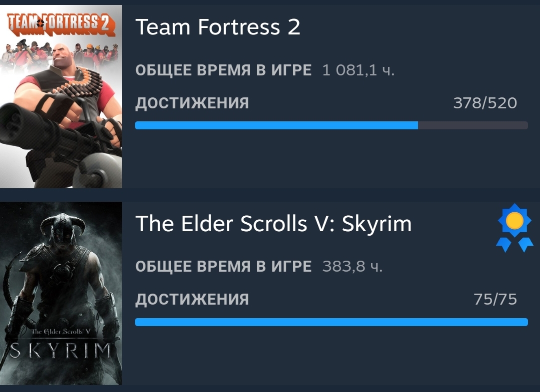Click the unfilled part of TF2 progress bar
Image resolution: width=540 pixels, height=392 pixels.
point(473,125)
